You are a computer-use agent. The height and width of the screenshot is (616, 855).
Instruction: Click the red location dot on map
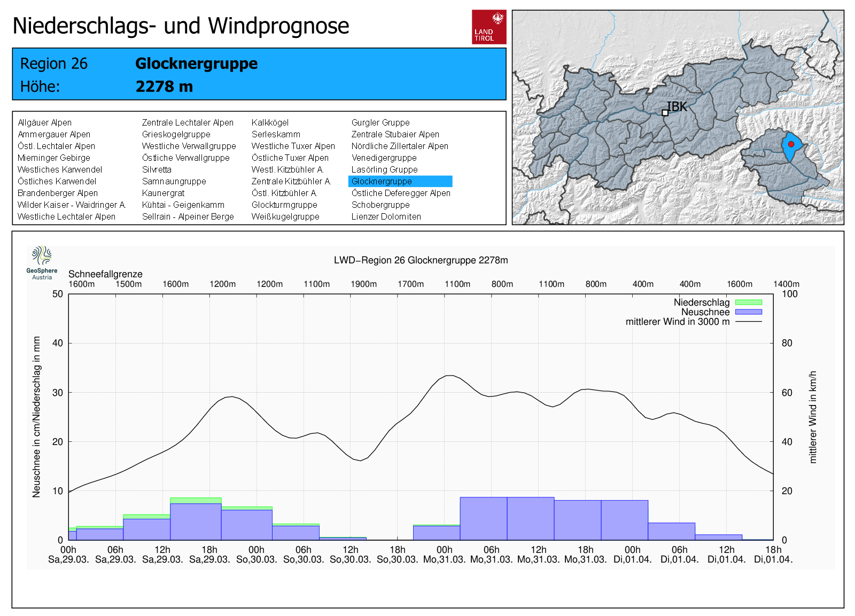click(x=791, y=144)
